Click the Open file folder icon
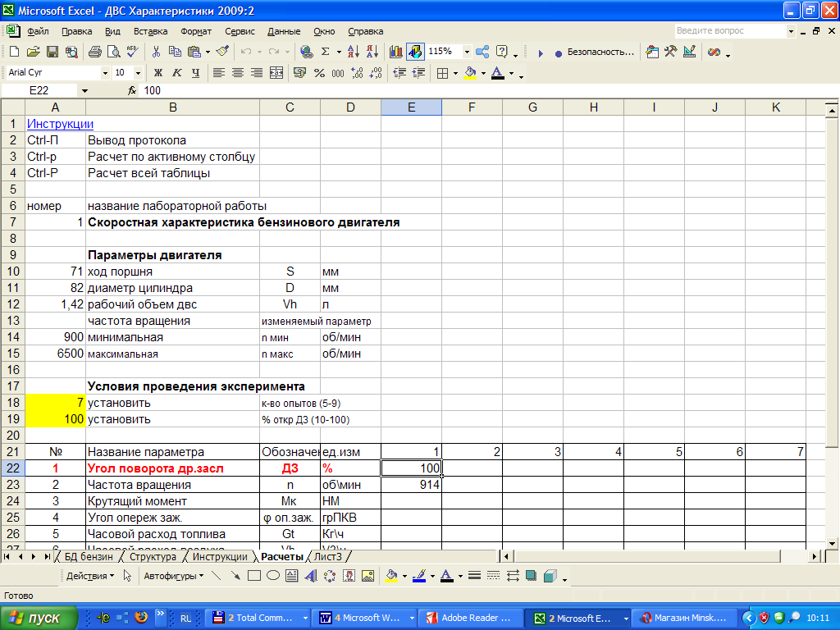This screenshot has width=840, height=630. pyautogui.click(x=33, y=52)
